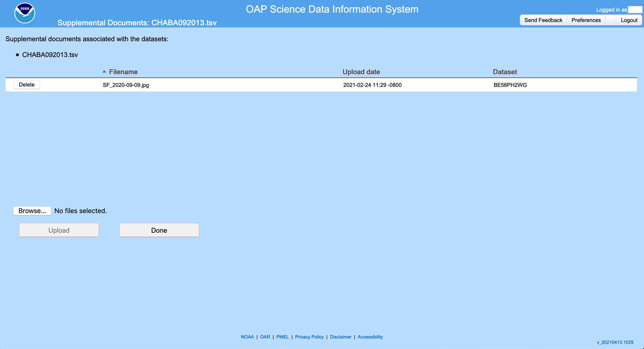Open the Browse file chooser
The width and height of the screenshot is (644, 349).
[x=32, y=211]
